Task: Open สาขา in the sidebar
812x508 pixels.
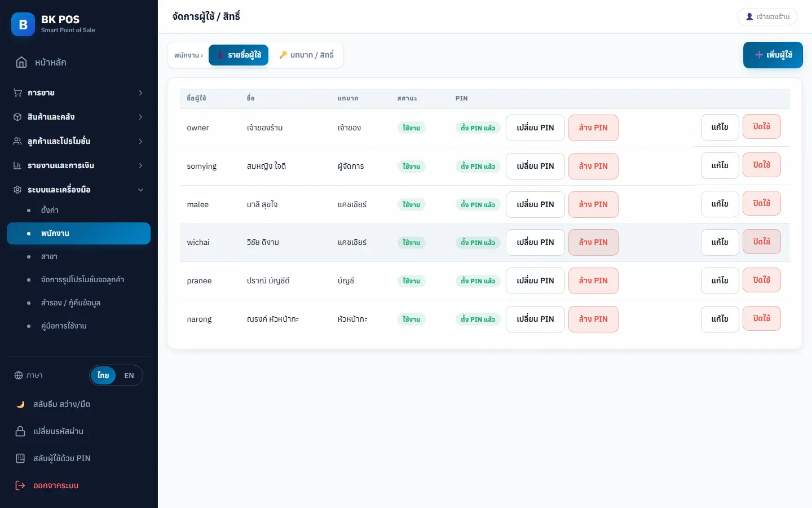Action: 79,256
